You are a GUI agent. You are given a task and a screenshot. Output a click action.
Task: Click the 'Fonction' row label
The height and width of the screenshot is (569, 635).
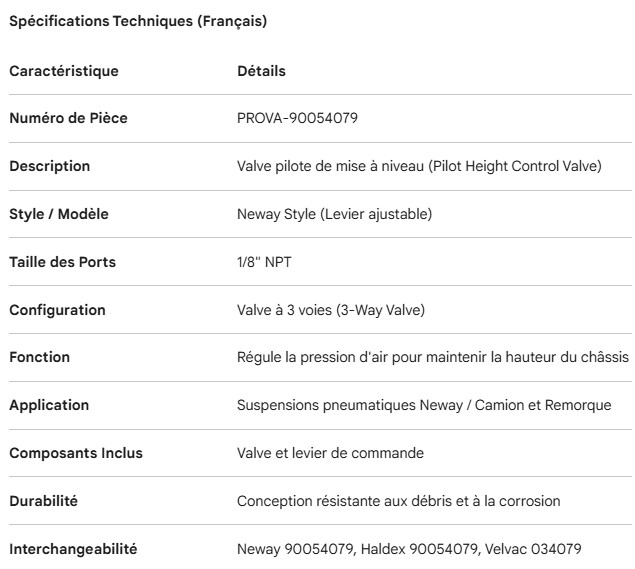[40, 357]
